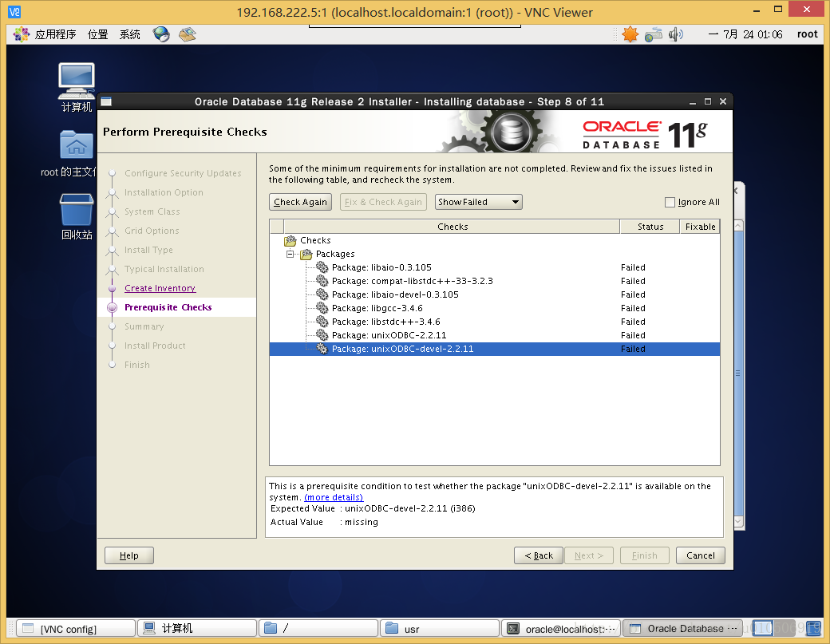Switch to VNC config taskbar window
Screen dimensions: 830x644
pyautogui.click(x=76, y=629)
